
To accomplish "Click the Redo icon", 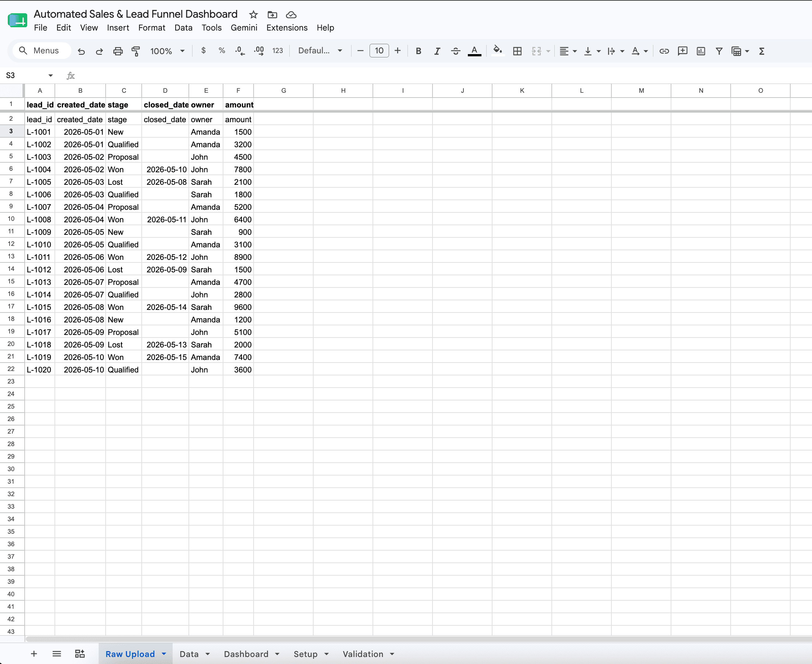I will 99,51.
